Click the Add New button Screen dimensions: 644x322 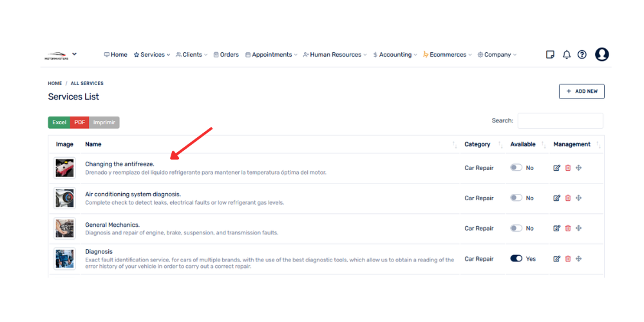point(582,91)
